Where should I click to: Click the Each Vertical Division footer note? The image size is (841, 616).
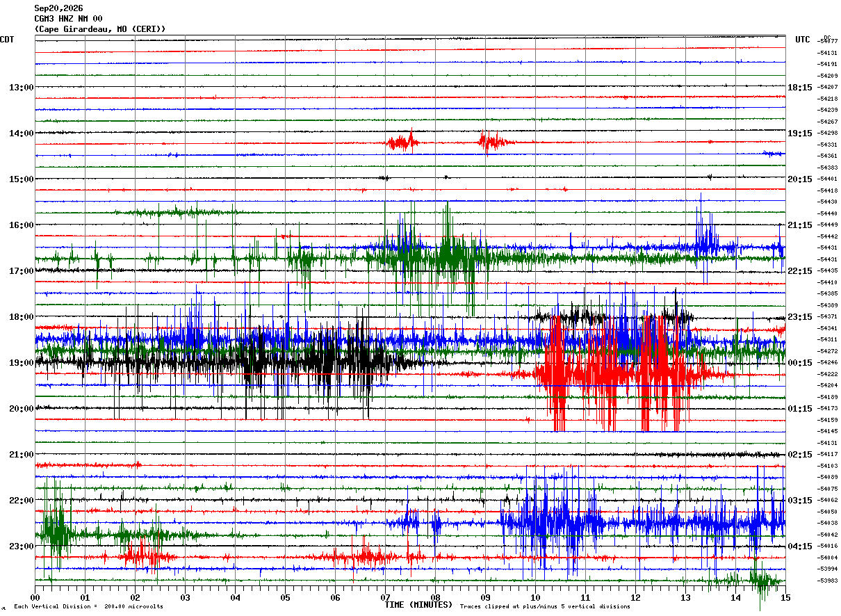[89, 607]
